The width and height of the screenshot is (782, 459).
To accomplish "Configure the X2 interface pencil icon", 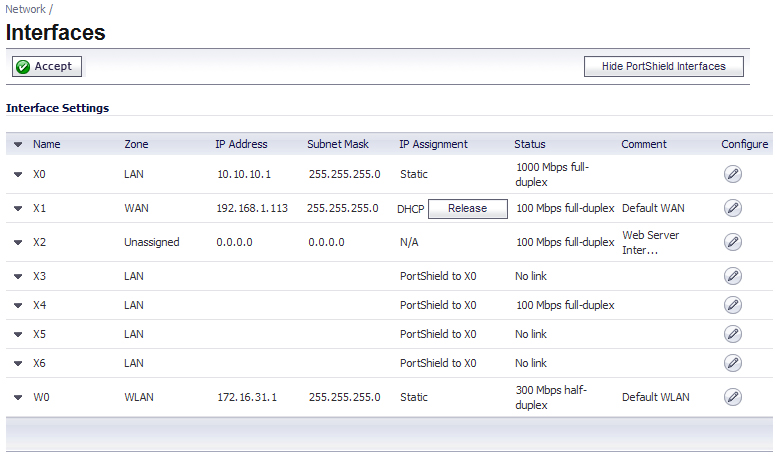I will point(732,242).
